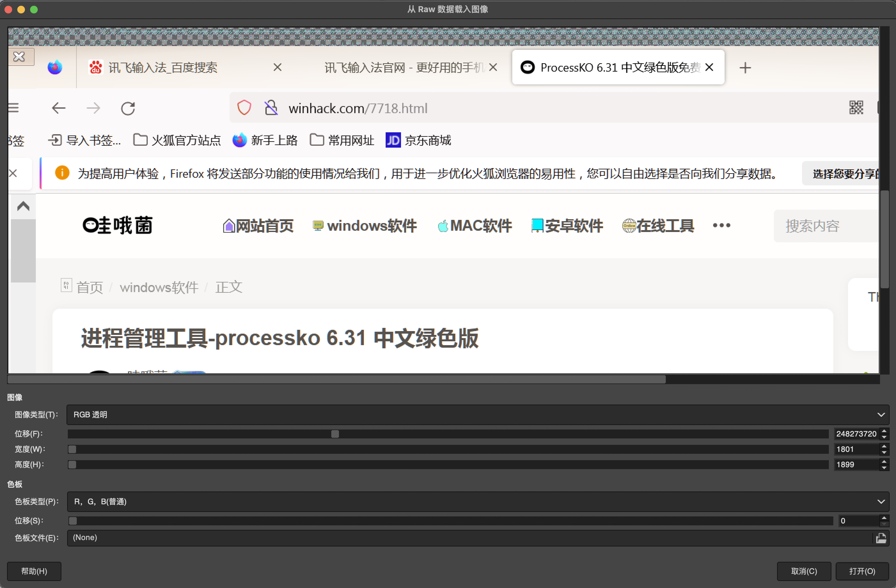Click the three-dots more menu in nav
The image size is (896, 588).
pos(721,225)
